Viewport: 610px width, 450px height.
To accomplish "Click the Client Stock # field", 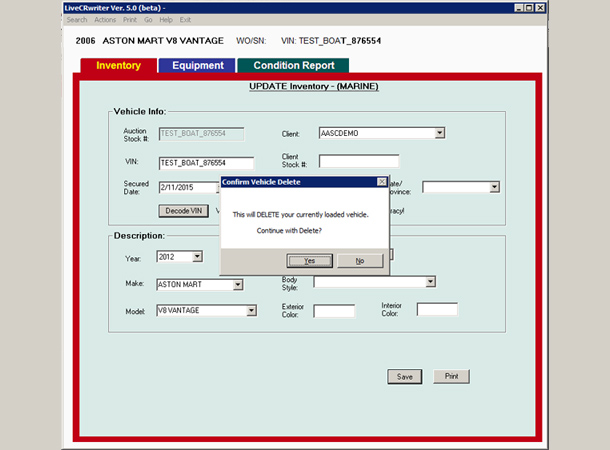I will [359, 161].
